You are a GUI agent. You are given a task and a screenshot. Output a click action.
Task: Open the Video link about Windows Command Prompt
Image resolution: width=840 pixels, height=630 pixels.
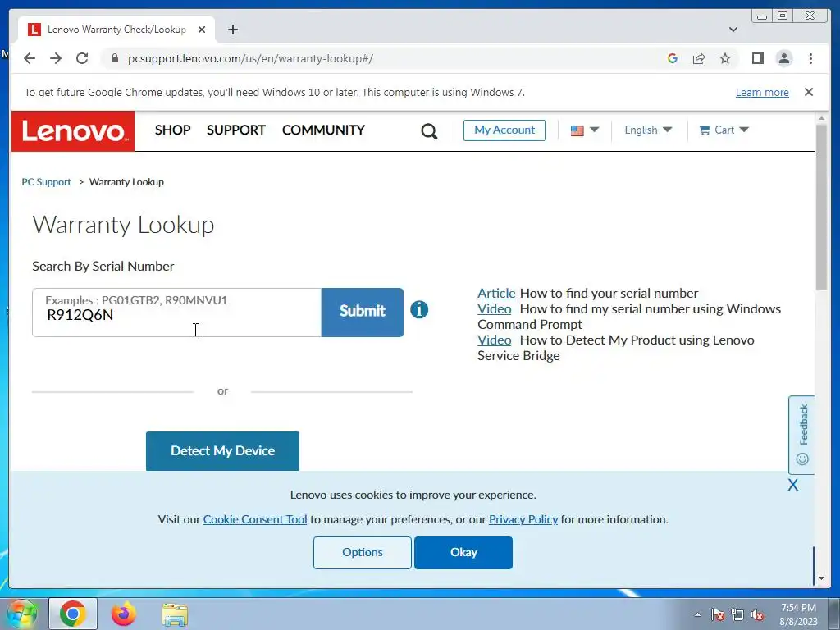[494, 309]
